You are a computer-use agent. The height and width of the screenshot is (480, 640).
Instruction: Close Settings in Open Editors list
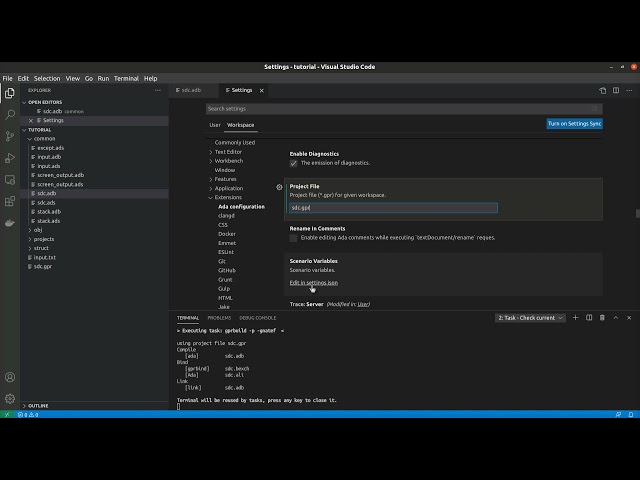[31, 120]
